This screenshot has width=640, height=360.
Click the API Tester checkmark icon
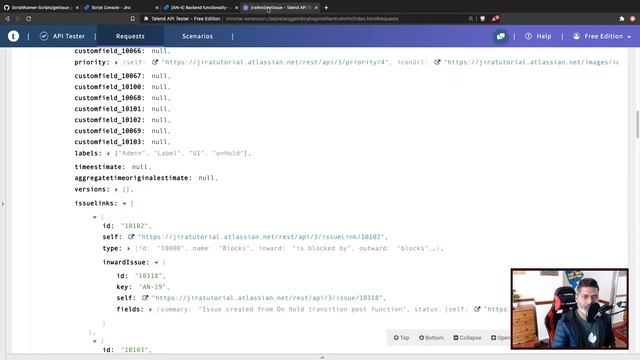click(x=44, y=36)
